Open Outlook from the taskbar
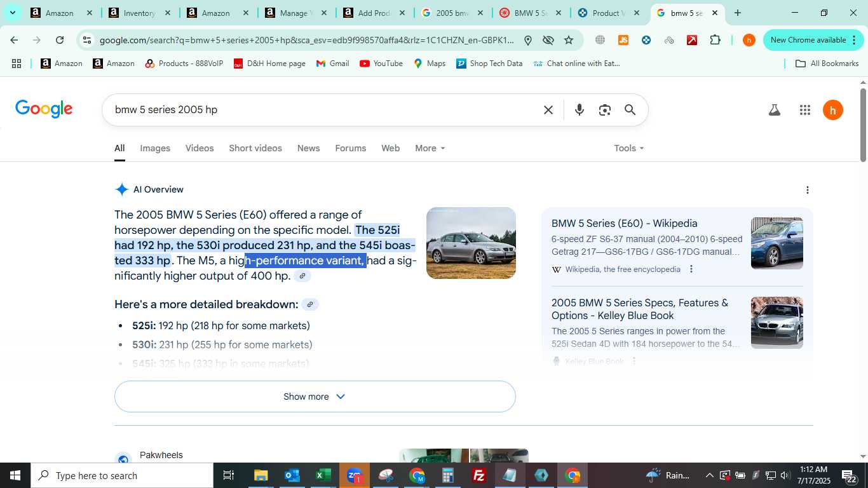This screenshot has height=488, width=868. 292,475
